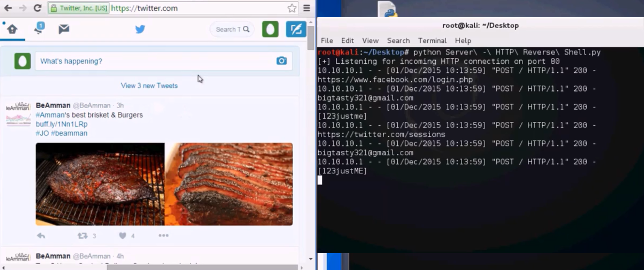This screenshot has height=270, width=644.
Task: Open more options on brisket tweet
Action: (164, 235)
